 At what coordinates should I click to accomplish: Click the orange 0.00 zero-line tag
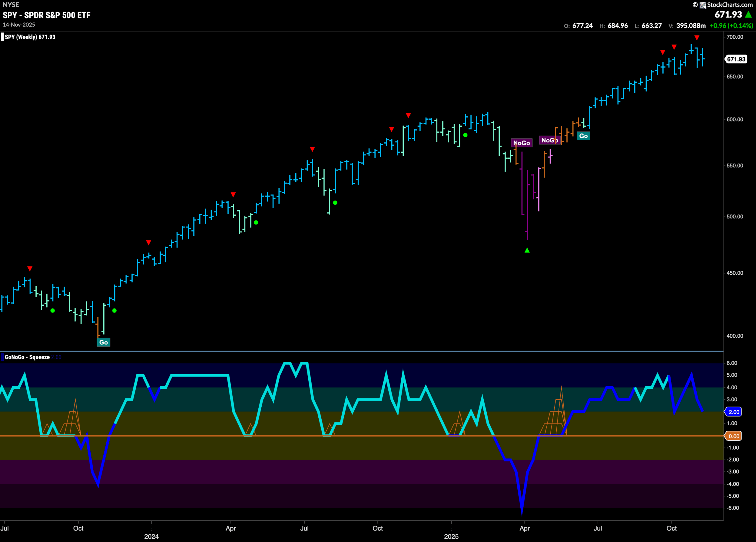tap(733, 436)
